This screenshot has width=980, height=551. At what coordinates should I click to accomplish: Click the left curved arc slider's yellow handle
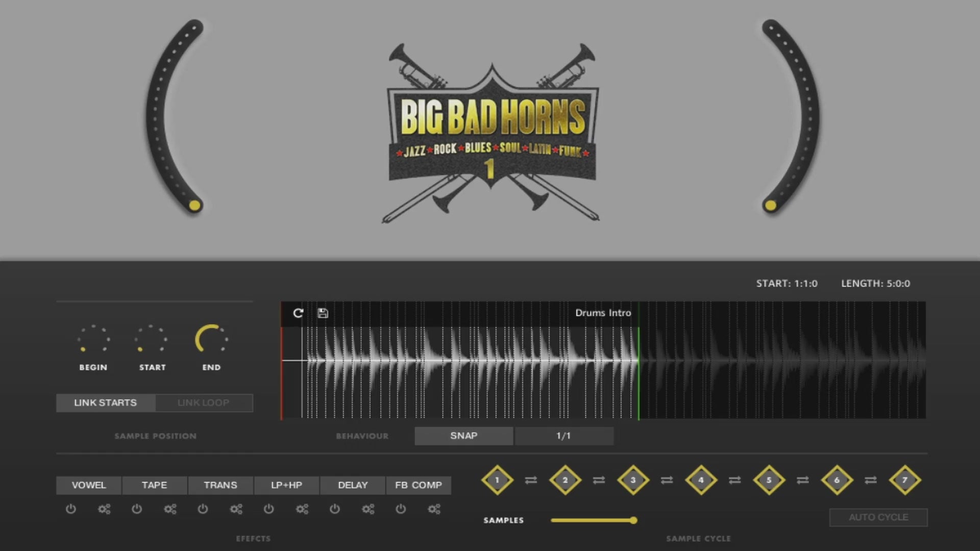(x=194, y=206)
